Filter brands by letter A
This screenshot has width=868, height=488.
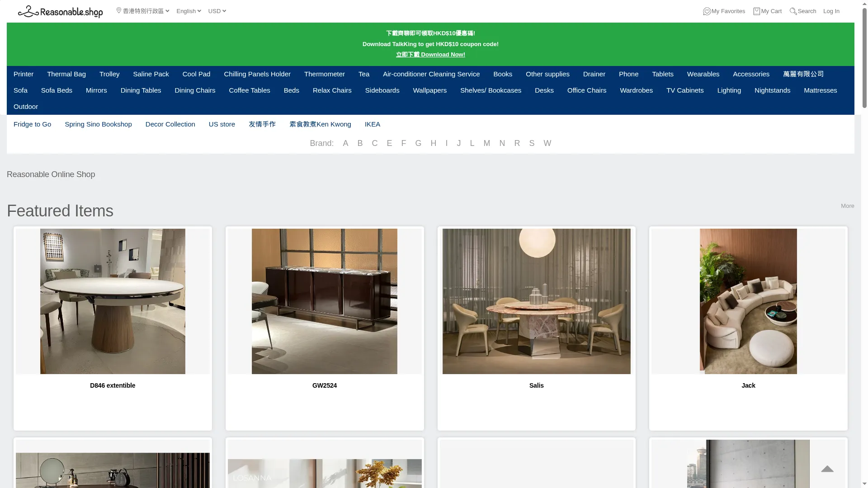point(345,143)
